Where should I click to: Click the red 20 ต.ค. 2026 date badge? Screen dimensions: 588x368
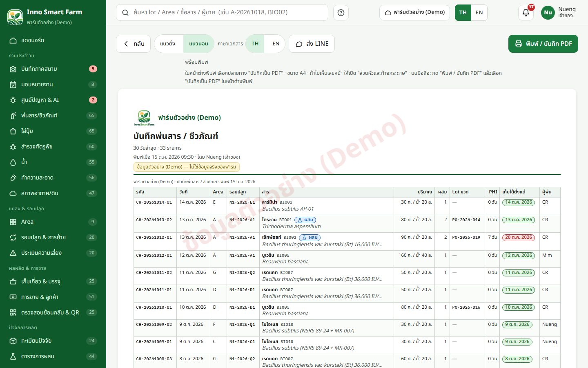(x=519, y=238)
